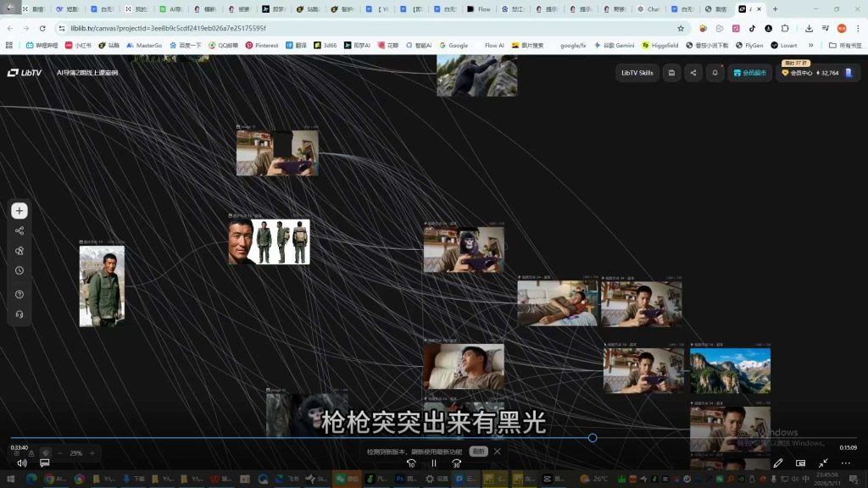Reload the browser page

tap(42, 28)
